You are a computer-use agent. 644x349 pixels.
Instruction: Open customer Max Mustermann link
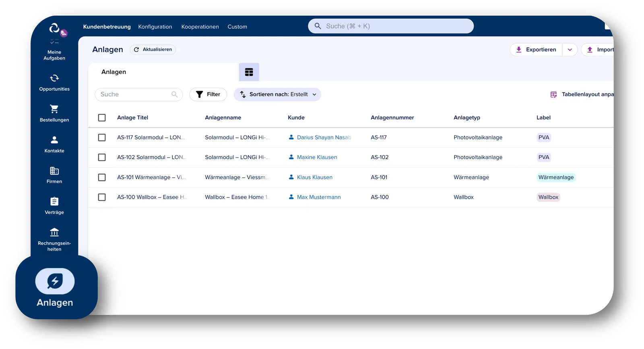[x=319, y=197]
